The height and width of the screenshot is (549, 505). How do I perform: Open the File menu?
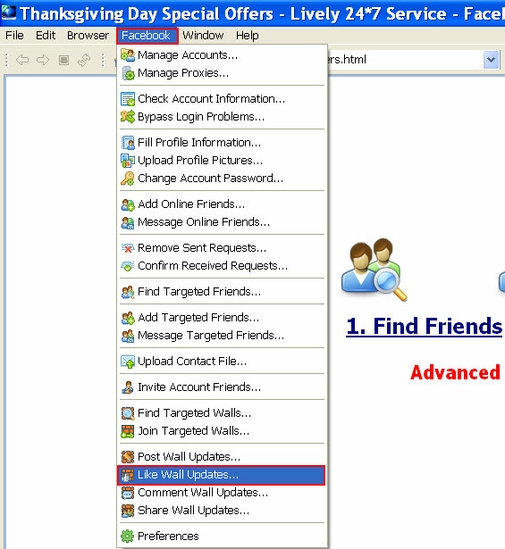[14, 35]
